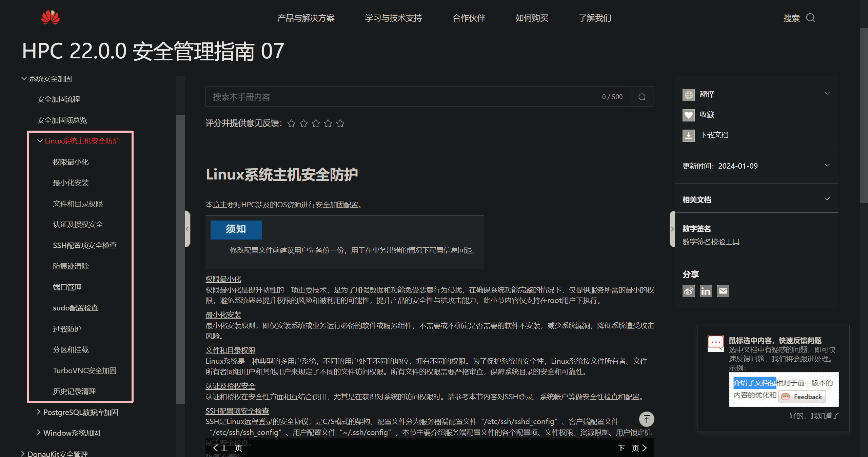868x457 pixels.
Task: Open the 数字签名校验工具 link
Action: 711,242
